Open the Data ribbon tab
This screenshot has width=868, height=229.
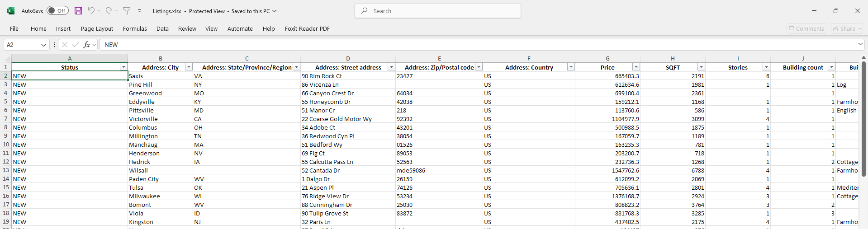coord(162,28)
